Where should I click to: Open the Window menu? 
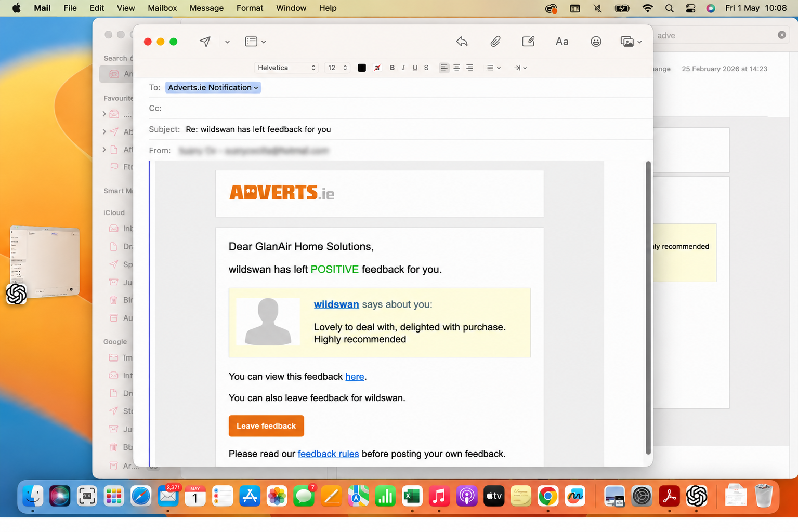(291, 8)
